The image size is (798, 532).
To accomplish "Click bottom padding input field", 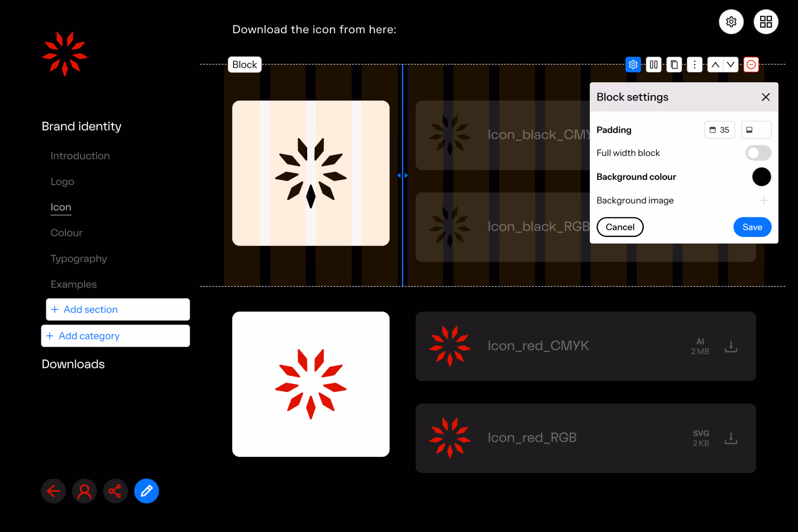I will (756, 130).
